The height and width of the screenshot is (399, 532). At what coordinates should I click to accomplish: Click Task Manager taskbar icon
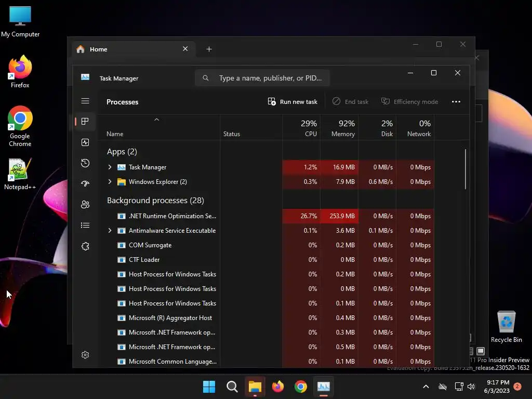[324, 387]
